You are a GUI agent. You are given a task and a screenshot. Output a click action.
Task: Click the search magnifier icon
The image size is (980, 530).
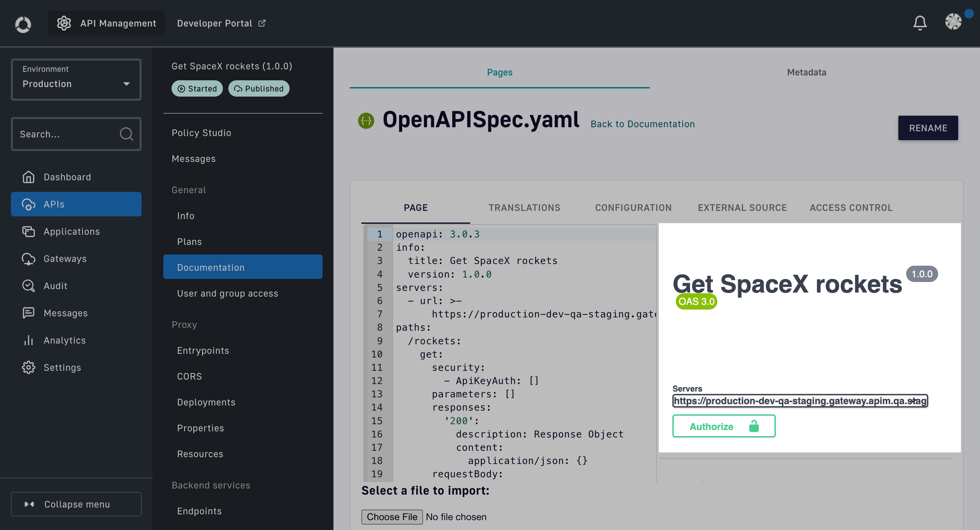click(x=126, y=134)
